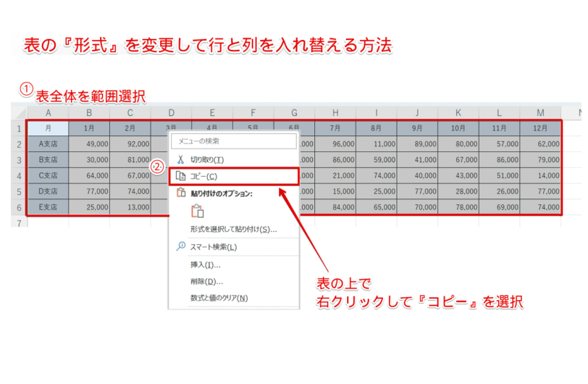Click the 1月 header cell
The width and height of the screenshot is (588, 384).
pyautogui.click(x=89, y=128)
